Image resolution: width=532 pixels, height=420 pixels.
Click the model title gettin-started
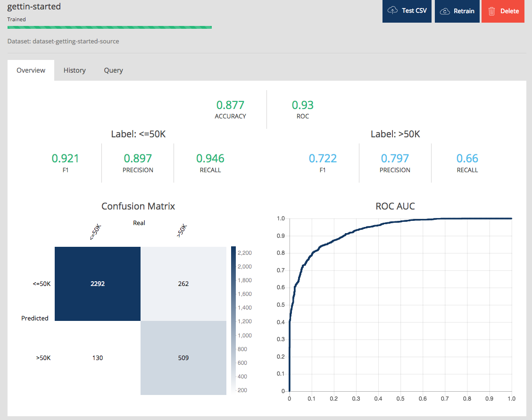pyautogui.click(x=34, y=7)
